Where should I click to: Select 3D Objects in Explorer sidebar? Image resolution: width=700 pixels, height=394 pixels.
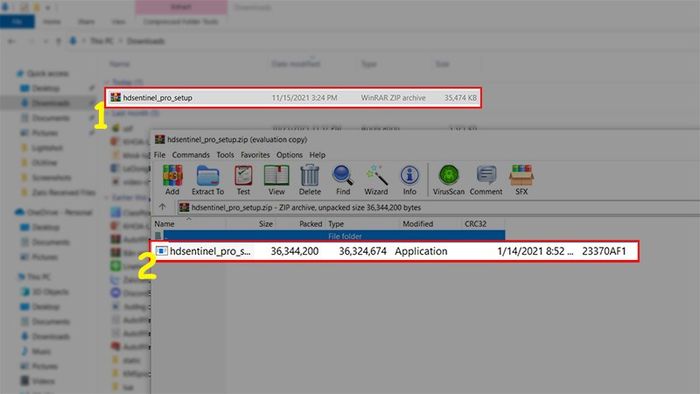(x=50, y=292)
